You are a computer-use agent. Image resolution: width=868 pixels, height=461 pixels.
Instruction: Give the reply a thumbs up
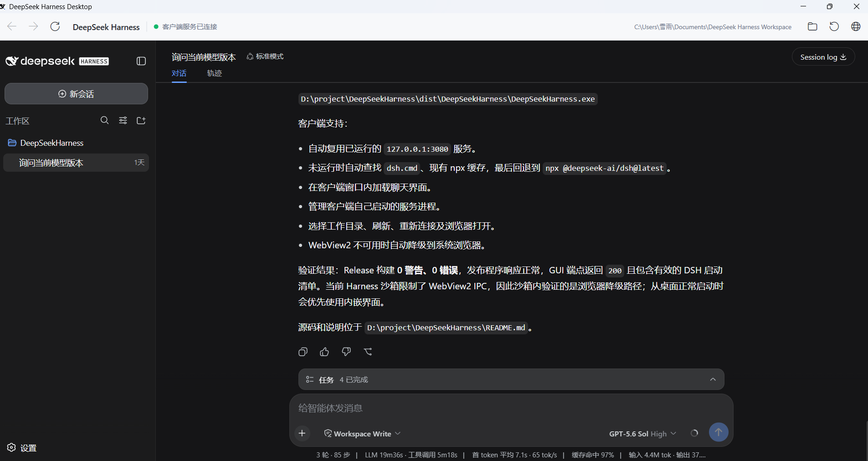(x=324, y=352)
